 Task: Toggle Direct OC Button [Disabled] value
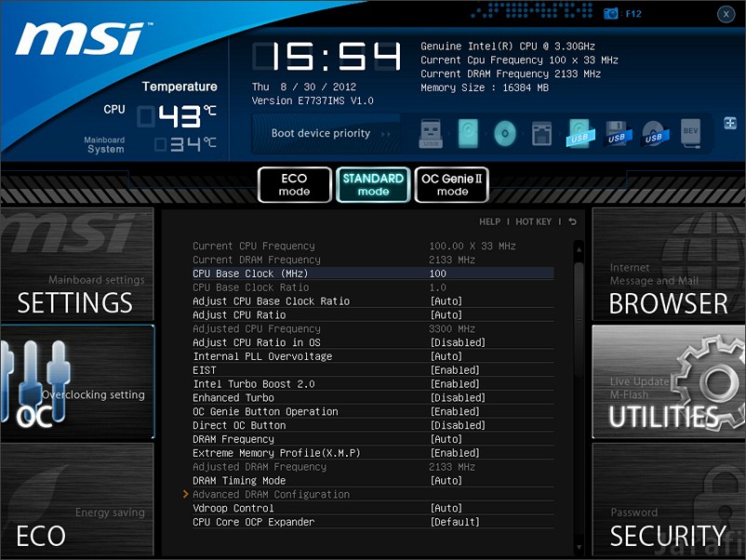coord(458,425)
